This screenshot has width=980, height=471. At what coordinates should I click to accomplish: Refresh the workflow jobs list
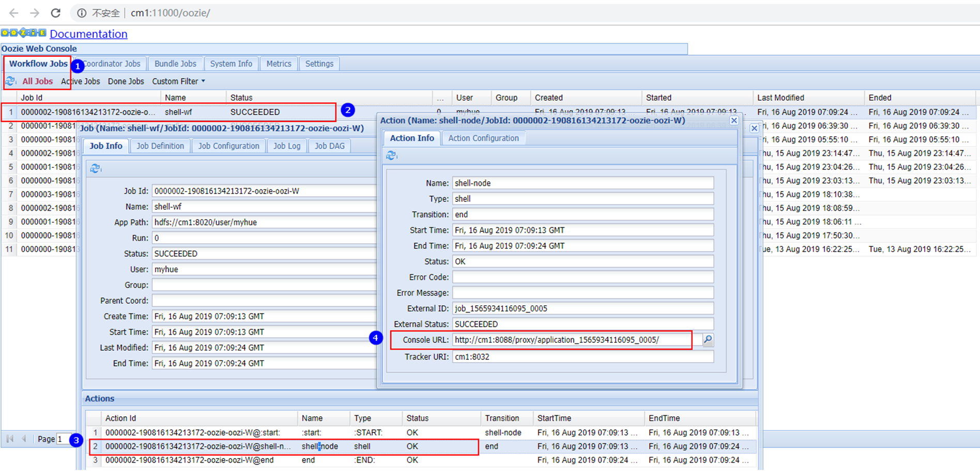point(10,81)
